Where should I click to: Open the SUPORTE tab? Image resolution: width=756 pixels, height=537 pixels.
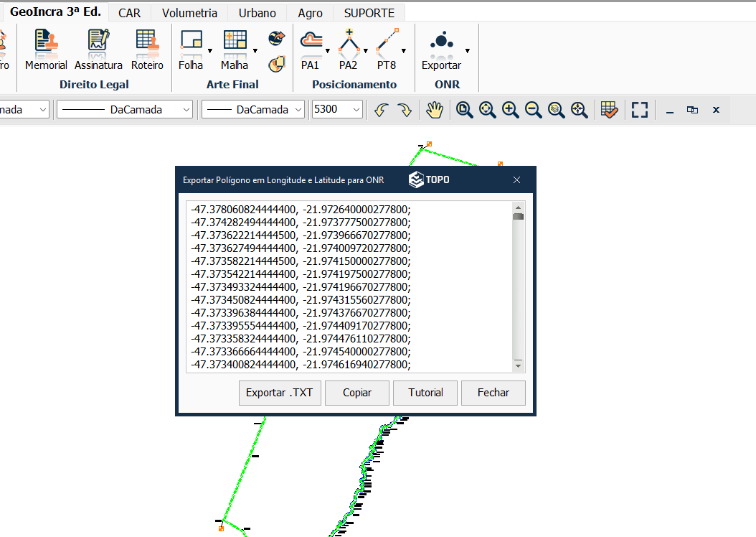tap(369, 13)
